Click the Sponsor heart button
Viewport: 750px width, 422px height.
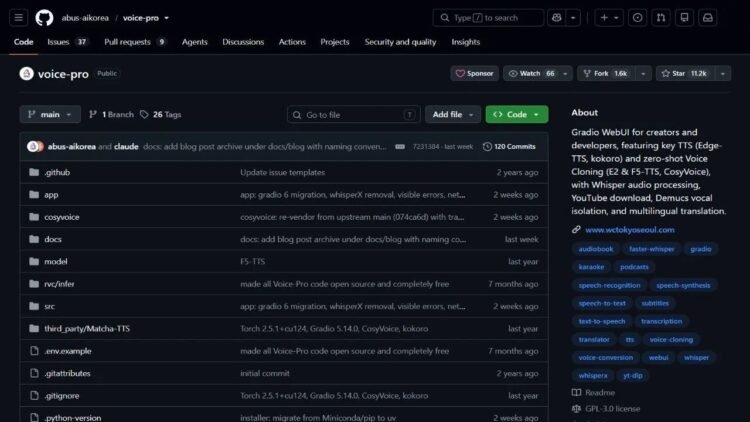pos(474,73)
